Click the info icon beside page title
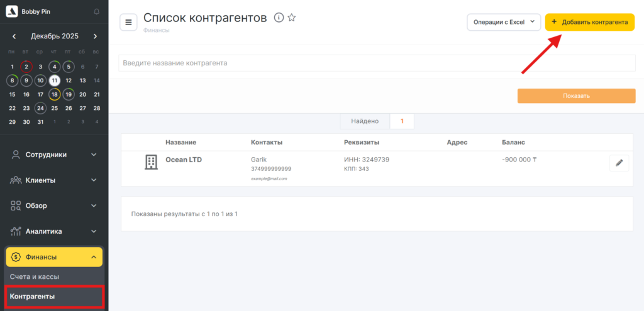The height and width of the screenshot is (311, 644). (279, 18)
